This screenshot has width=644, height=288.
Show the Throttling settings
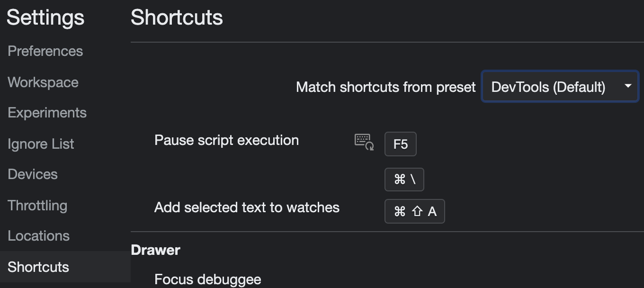point(37,206)
